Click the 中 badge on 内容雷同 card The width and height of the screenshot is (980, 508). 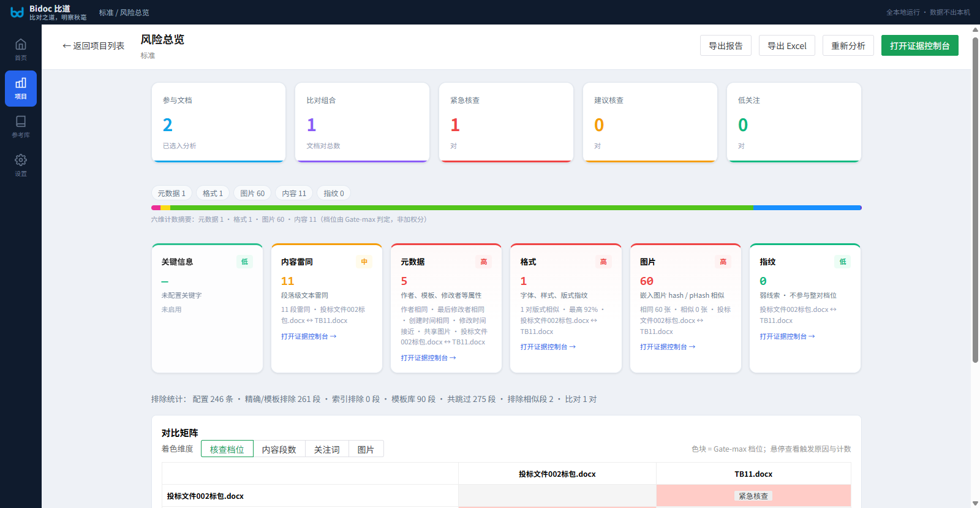(x=364, y=262)
